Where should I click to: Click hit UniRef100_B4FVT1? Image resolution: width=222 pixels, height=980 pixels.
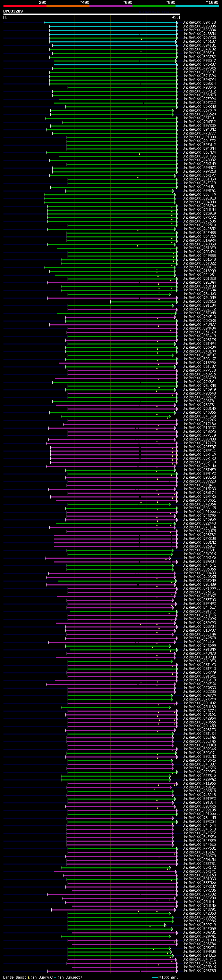pyautogui.click(x=199, y=959)
